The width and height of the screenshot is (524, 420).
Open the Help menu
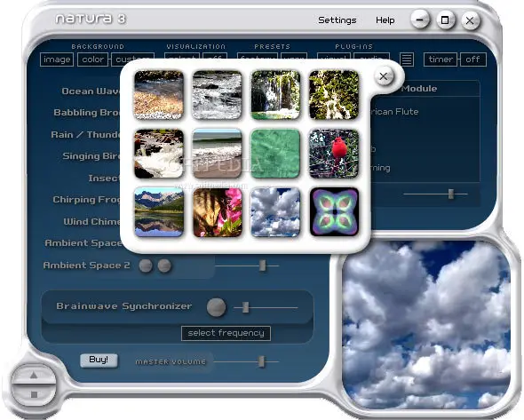point(385,20)
